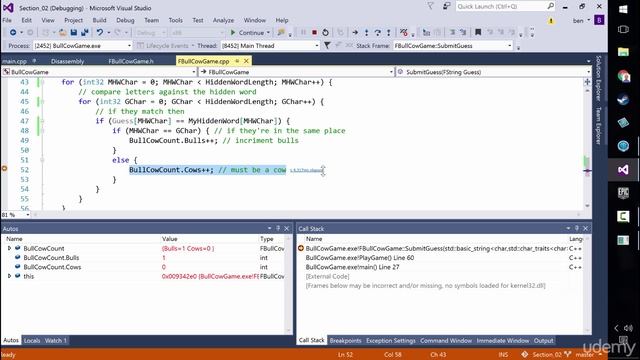Open the Analyze menu
This screenshot has width=640, height=360.
tap(223, 20)
